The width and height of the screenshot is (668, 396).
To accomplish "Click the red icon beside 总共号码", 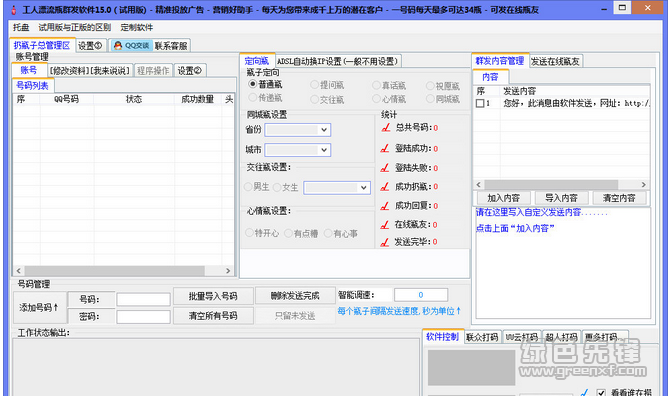I will click(x=386, y=127).
